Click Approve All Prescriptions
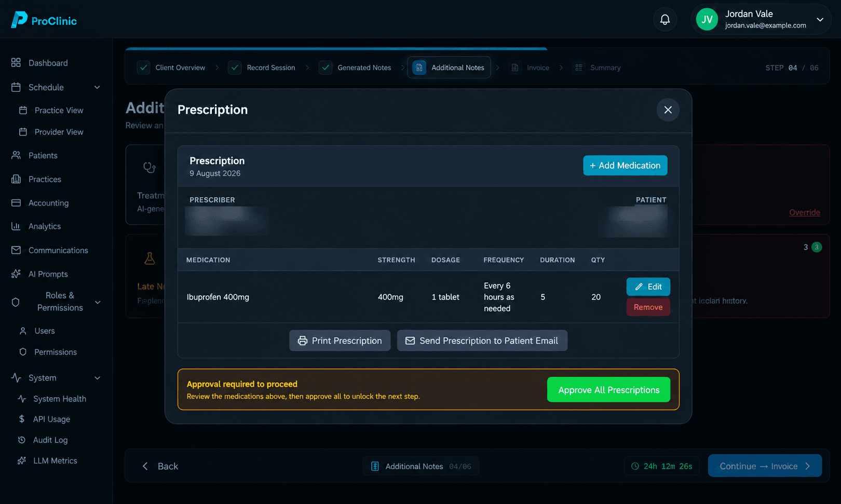 point(608,390)
